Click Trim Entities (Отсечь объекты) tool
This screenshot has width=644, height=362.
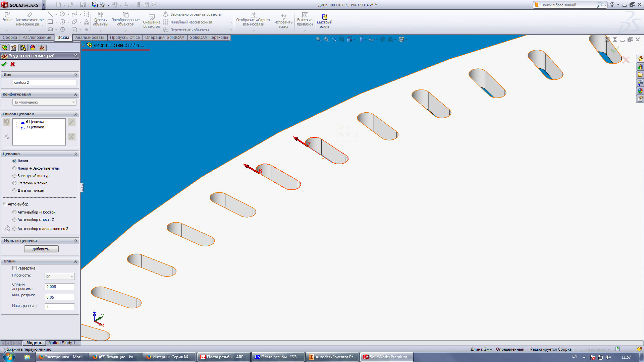click(x=100, y=15)
